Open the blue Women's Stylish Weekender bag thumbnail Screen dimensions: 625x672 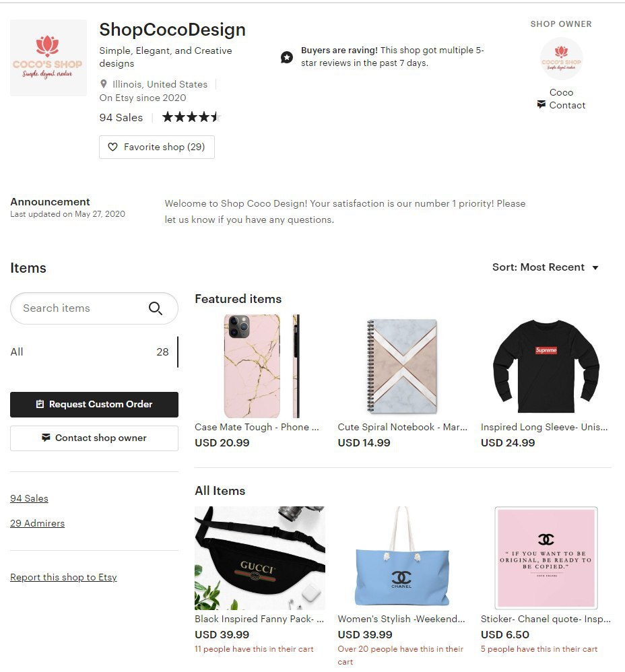403,558
